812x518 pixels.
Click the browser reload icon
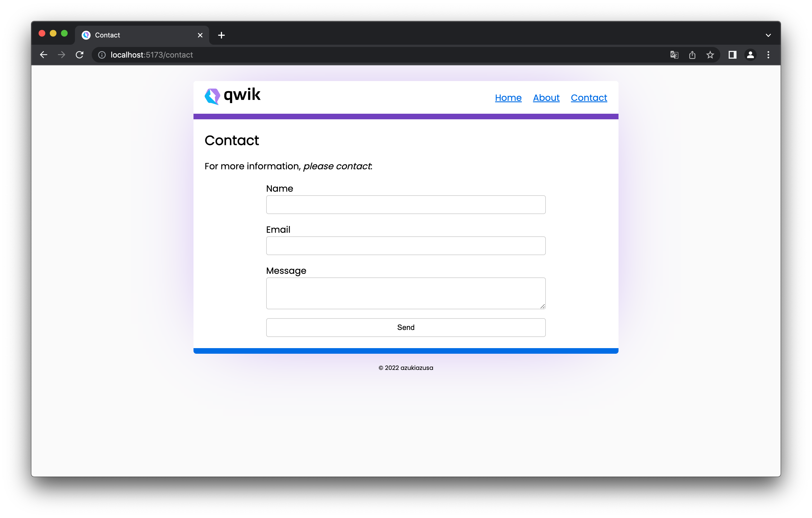pos(80,55)
